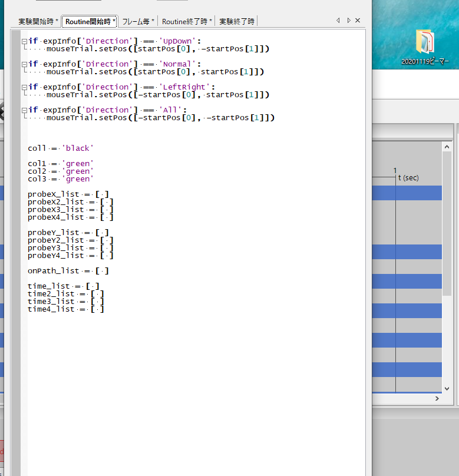Click the tab scroll right arrow
The width and height of the screenshot is (459, 476).
[348, 21]
